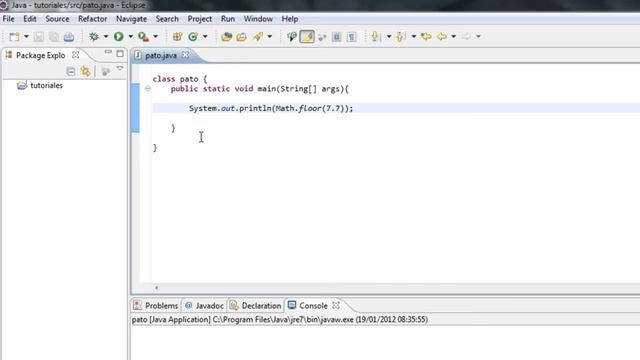Open the Debug dropdown arrow
Viewport: 640px width, 360px height.
(x=106, y=37)
